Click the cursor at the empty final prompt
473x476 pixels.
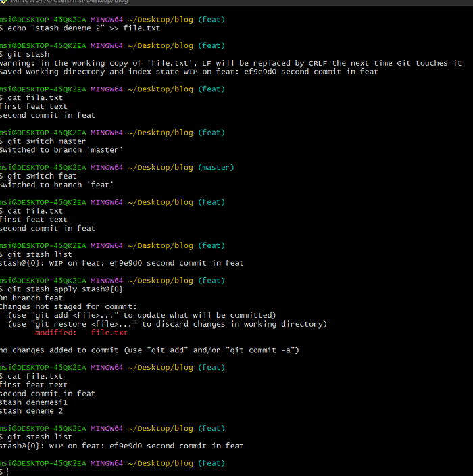[7, 472]
